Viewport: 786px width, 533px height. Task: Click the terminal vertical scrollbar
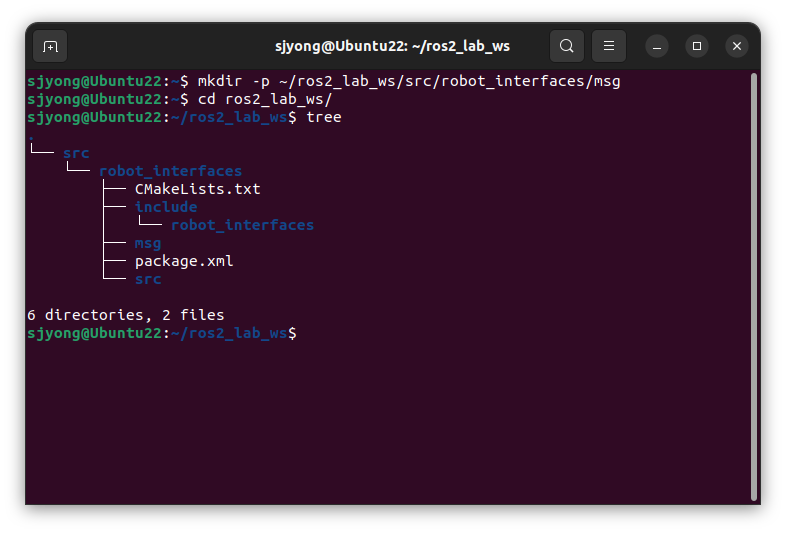[753, 287]
